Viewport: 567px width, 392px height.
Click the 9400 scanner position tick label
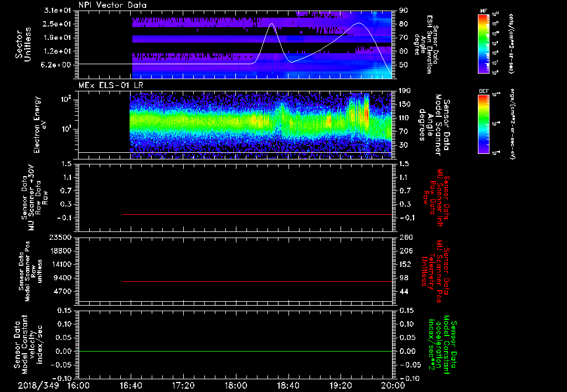(63, 278)
